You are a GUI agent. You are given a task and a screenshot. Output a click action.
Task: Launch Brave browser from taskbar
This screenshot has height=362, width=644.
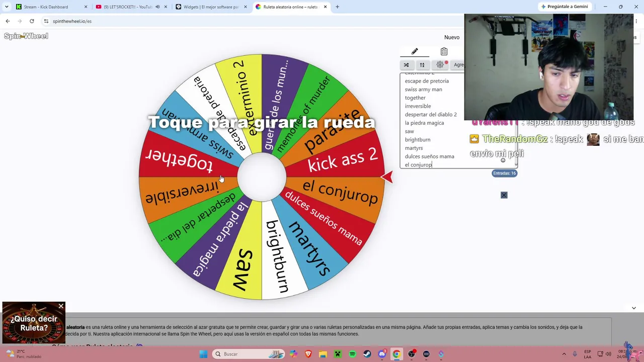click(x=308, y=354)
